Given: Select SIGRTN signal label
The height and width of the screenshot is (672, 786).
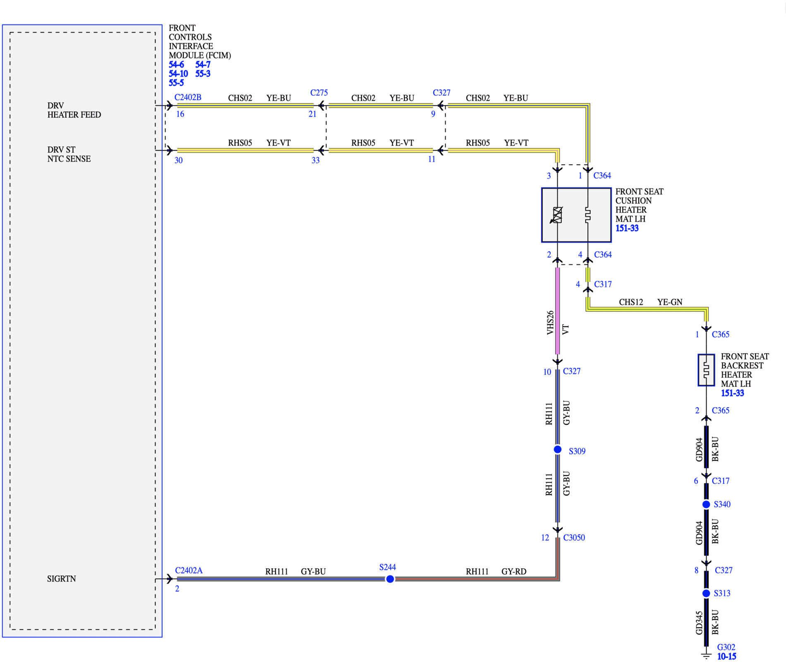Looking at the screenshot, I should tap(61, 579).
